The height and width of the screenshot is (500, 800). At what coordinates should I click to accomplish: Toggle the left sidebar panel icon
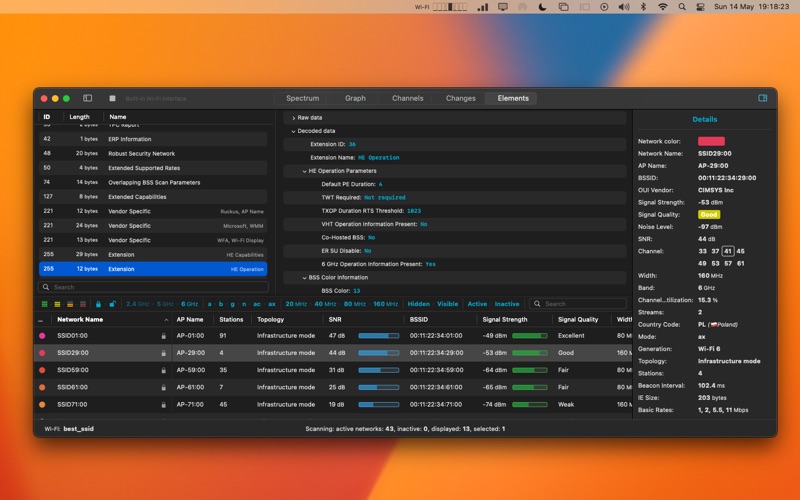[x=88, y=98]
